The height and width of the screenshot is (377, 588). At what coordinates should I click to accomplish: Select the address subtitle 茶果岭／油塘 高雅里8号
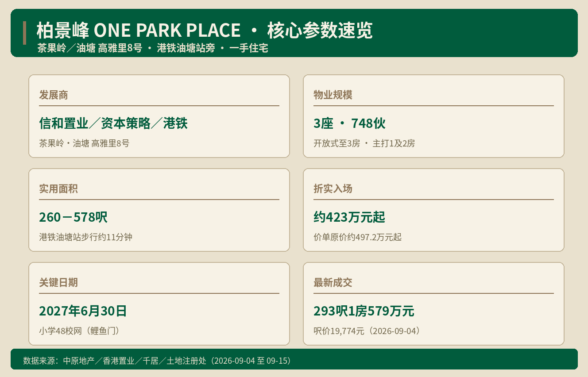click(x=89, y=48)
